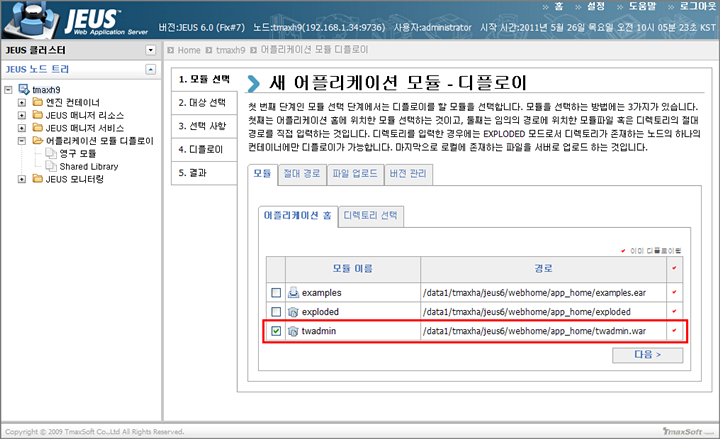This screenshot has height=439, width=720.
Task: Click the 모듈 이름 column header
Action: 353,269
